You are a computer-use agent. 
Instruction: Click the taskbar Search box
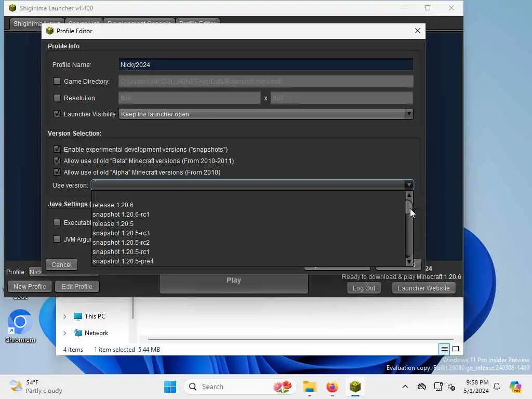click(x=240, y=387)
